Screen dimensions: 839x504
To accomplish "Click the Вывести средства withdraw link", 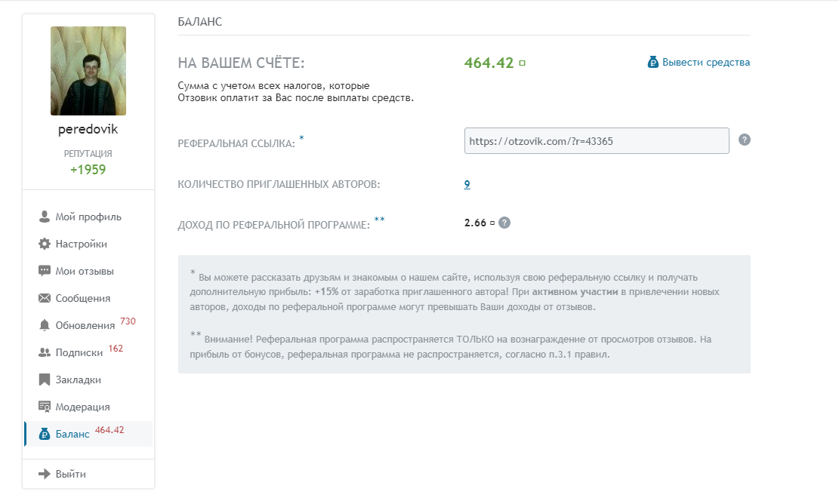I will coord(705,63).
